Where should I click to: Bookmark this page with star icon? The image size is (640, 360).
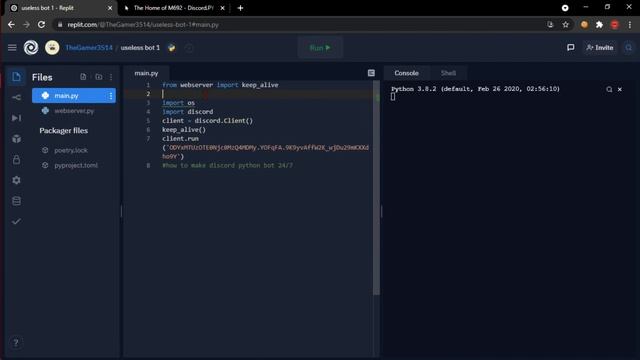click(x=565, y=24)
